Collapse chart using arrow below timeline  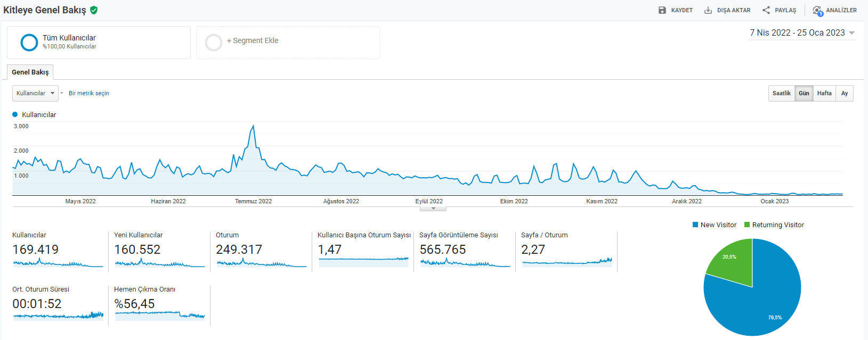tap(433, 209)
